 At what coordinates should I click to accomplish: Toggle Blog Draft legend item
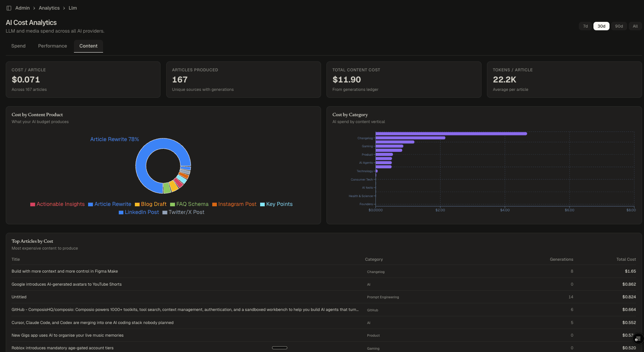tap(151, 204)
